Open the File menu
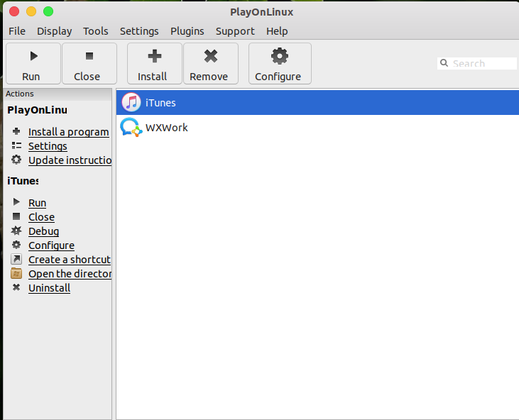Viewport: 519px width, 420px height. (x=17, y=31)
